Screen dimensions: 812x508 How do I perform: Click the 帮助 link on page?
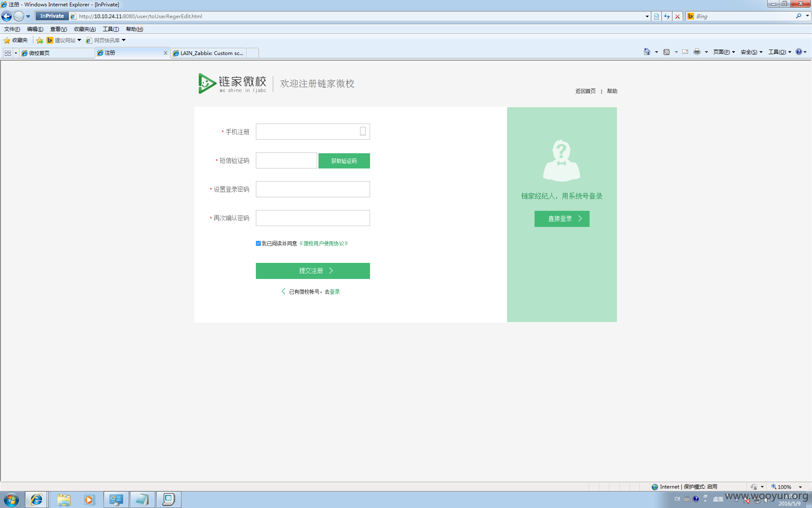click(x=612, y=91)
